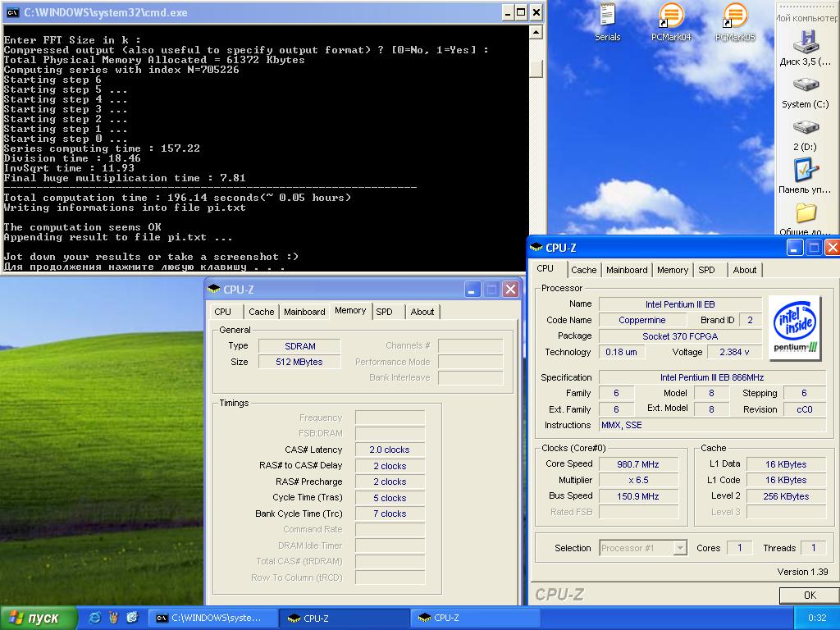The height and width of the screenshot is (630, 840).
Task: Switch to cmd.exe window via taskbar
Action: pos(212,618)
